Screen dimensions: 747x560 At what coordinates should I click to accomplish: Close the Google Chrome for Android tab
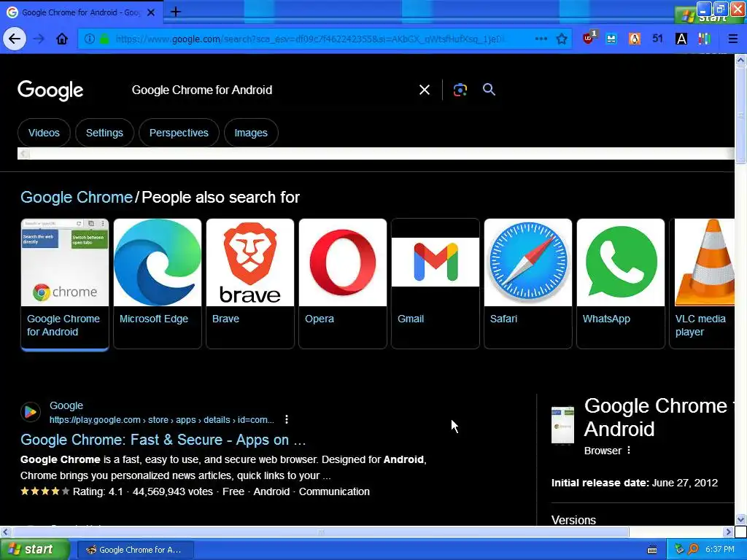[151, 12]
